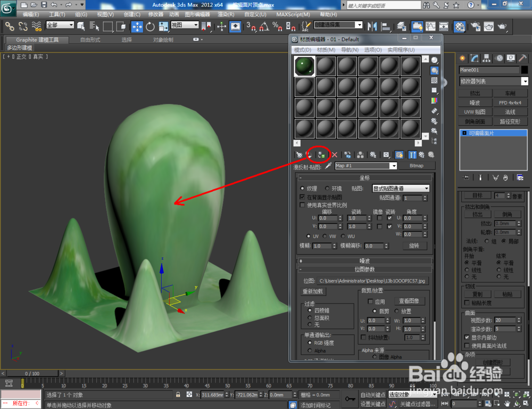The height and width of the screenshot is (409, 532).
Task: Click the 旋转 button
Action: click(414, 246)
